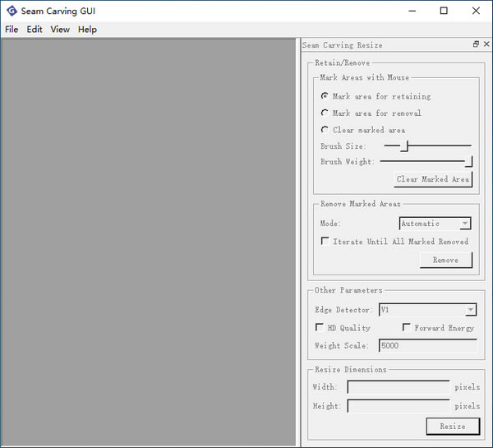493x448 pixels.
Task: Close the Seam Carving Resize panel
Action: pos(486,44)
